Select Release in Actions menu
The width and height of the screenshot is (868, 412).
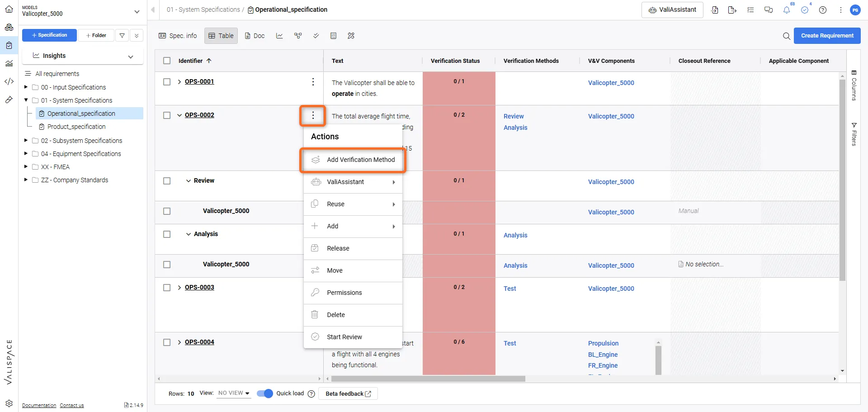[353, 248]
